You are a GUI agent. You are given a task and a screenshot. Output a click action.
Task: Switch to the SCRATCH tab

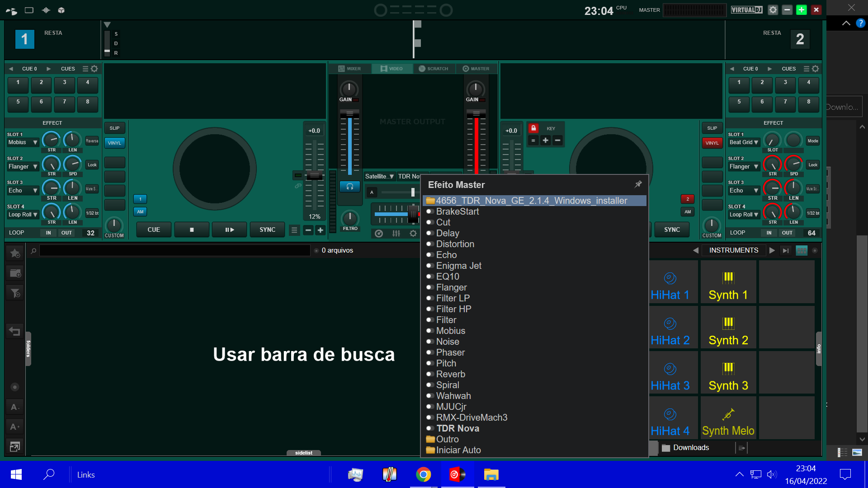(x=434, y=69)
